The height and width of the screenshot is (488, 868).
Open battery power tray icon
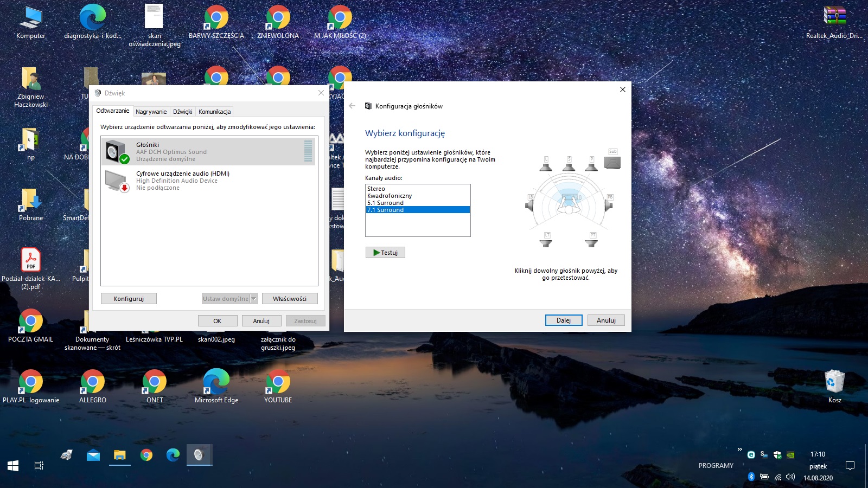pyautogui.click(x=764, y=477)
